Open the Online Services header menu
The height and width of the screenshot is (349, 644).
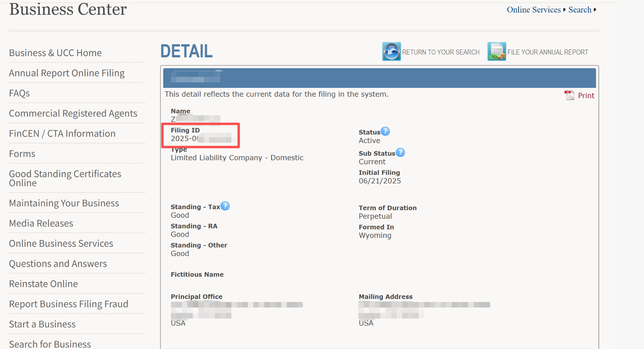[534, 10]
